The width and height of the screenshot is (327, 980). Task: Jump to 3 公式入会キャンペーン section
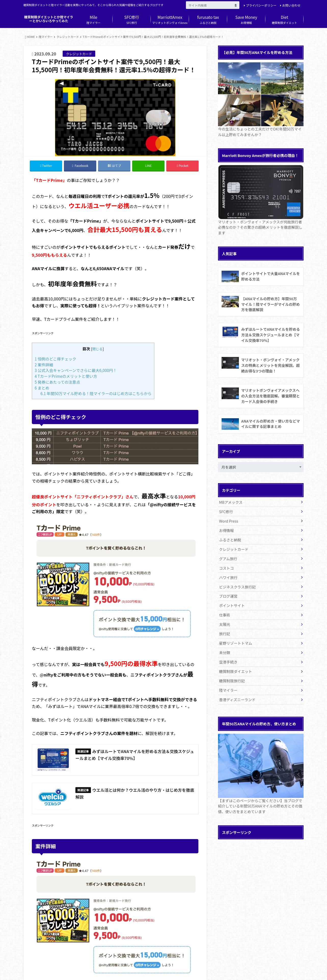click(75, 370)
